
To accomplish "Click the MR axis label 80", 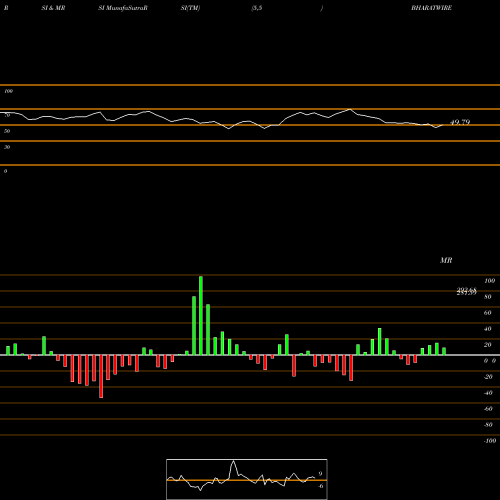I will pos(488,297).
